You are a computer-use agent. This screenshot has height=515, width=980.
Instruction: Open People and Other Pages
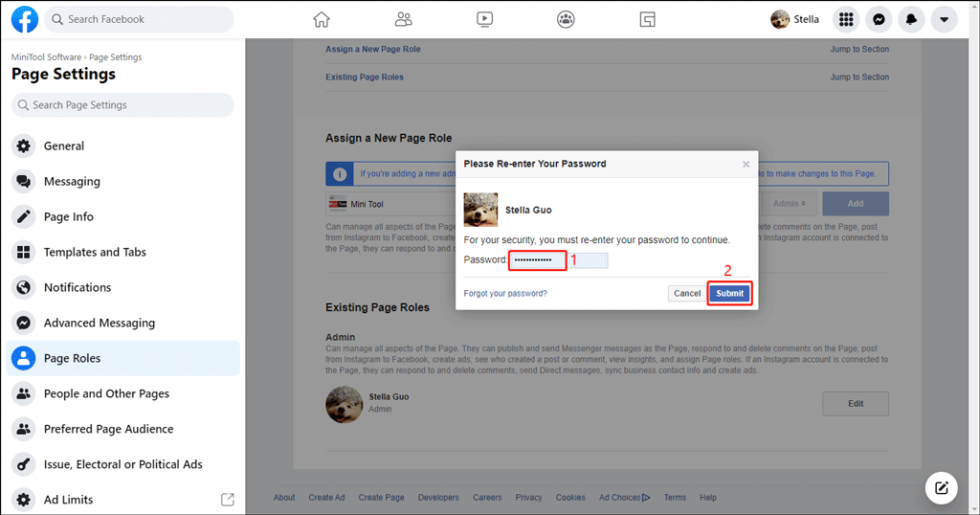(x=122, y=393)
